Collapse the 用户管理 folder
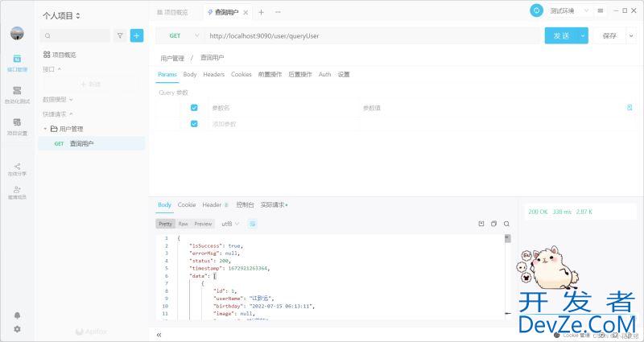 pyautogui.click(x=45, y=129)
